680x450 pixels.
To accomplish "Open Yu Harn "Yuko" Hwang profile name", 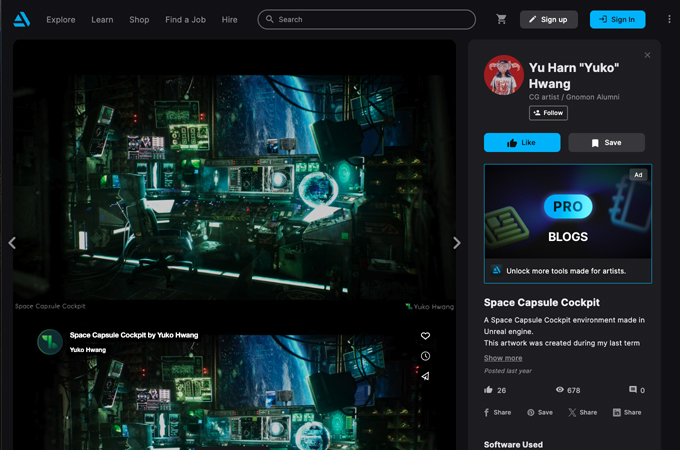I will point(574,75).
